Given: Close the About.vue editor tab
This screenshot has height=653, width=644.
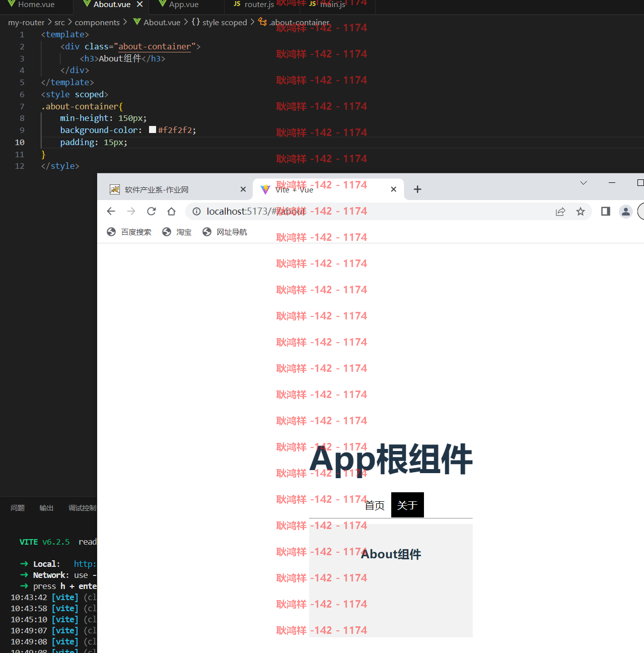Looking at the screenshot, I should [140, 5].
